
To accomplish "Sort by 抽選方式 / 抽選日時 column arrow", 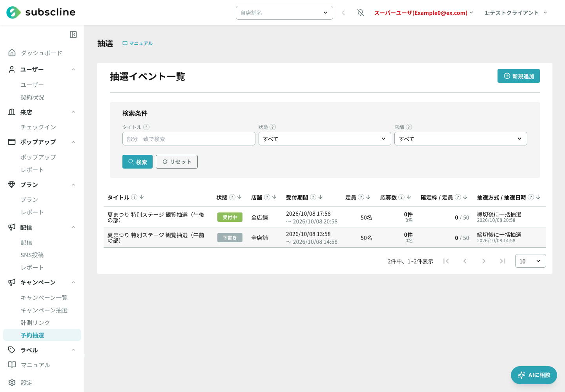I will pyautogui.click(x=538, y=197).
